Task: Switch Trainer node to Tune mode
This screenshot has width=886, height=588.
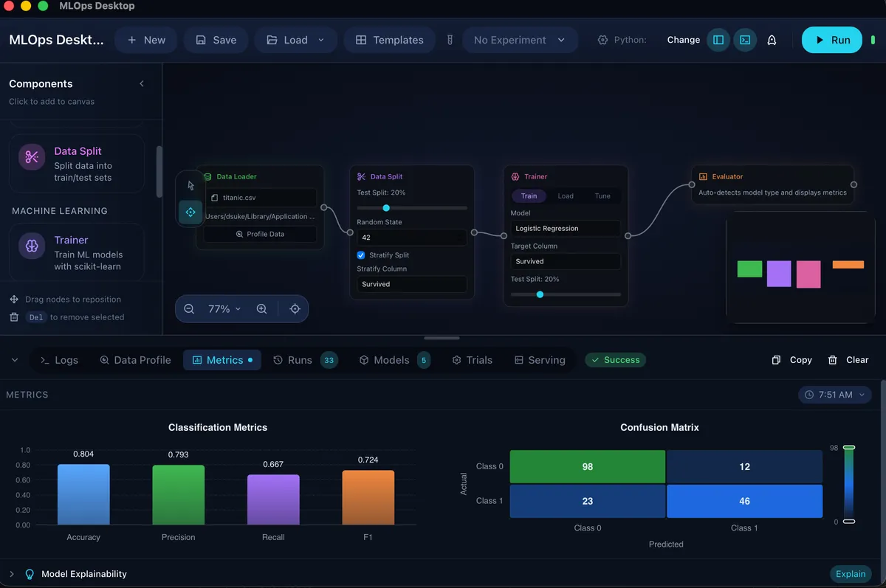Action: point(602,196)
